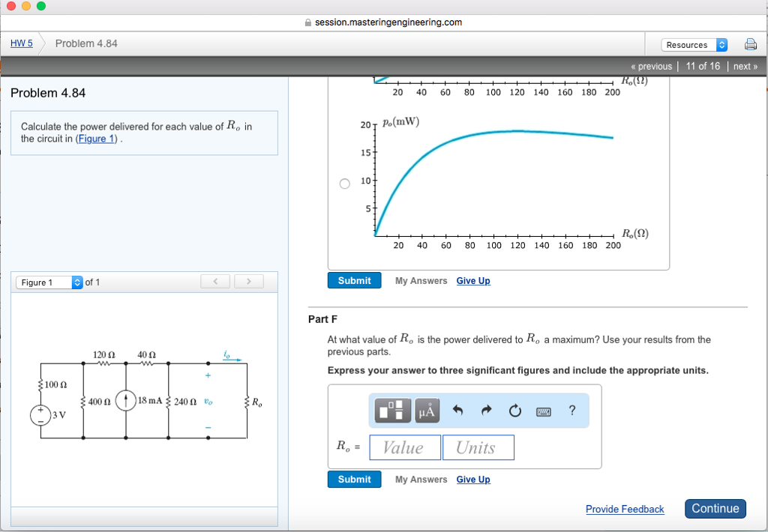Click the Submit button under Part F
Screen dimensions: 768x532
(x=354, y=479)
